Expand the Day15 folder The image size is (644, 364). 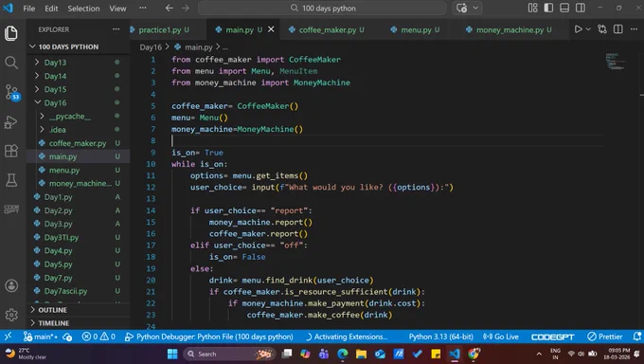pos(79,89)
